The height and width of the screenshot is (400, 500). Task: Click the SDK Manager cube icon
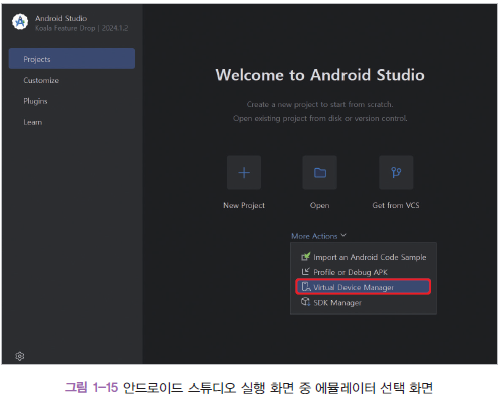point(305,302)
